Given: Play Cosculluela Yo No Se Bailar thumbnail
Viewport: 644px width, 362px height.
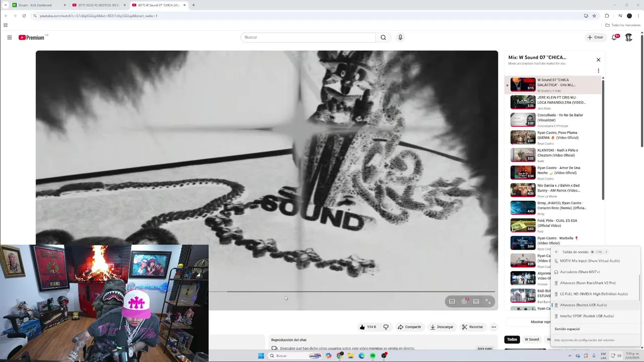Looking at the screenshot, I should [523, 120].
